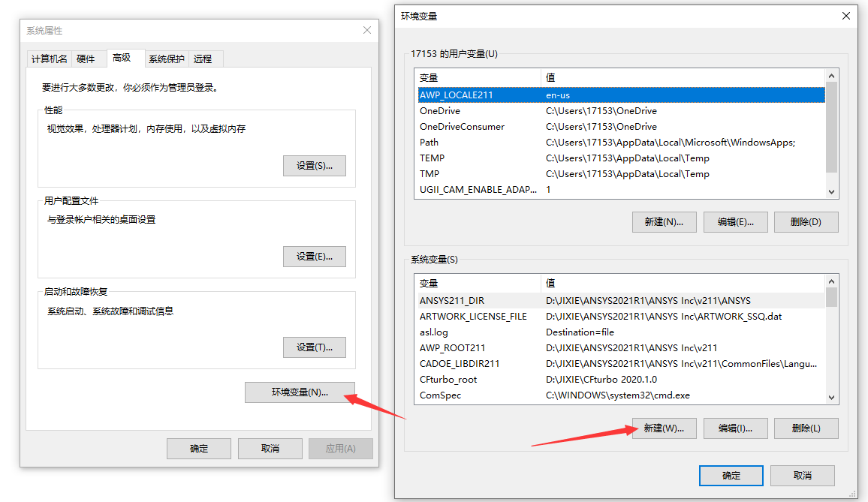Switch to the 硬件 tab
The height and width of the screenshot is (502, 868).
(x=86, y=59)
